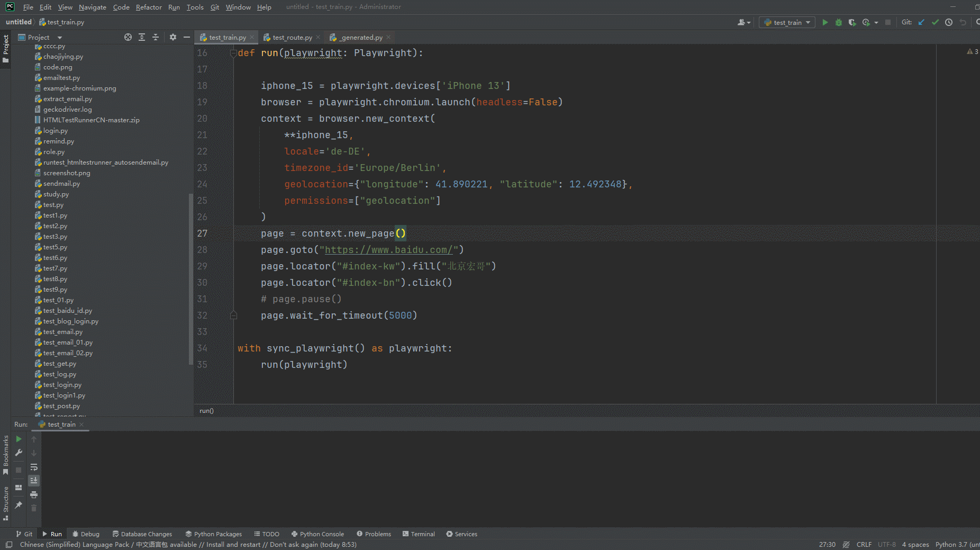This screenshot has width=980, height=550.
Task: Toggle scroll to end in the Run console
Action: click(34, 481)
